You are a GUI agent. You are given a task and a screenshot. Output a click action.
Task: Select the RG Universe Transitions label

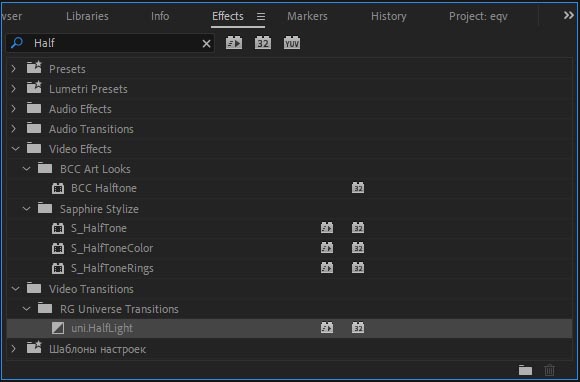[x=119, y=309]
